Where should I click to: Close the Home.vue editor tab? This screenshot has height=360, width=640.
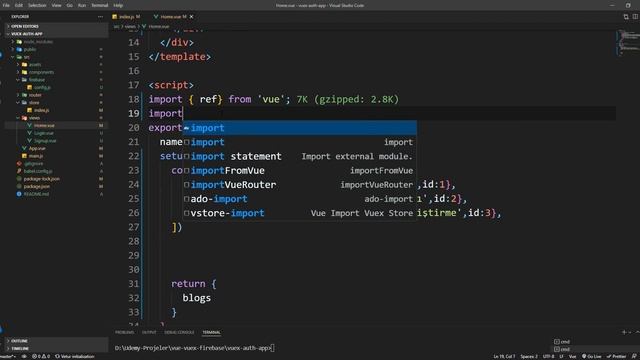191,17
